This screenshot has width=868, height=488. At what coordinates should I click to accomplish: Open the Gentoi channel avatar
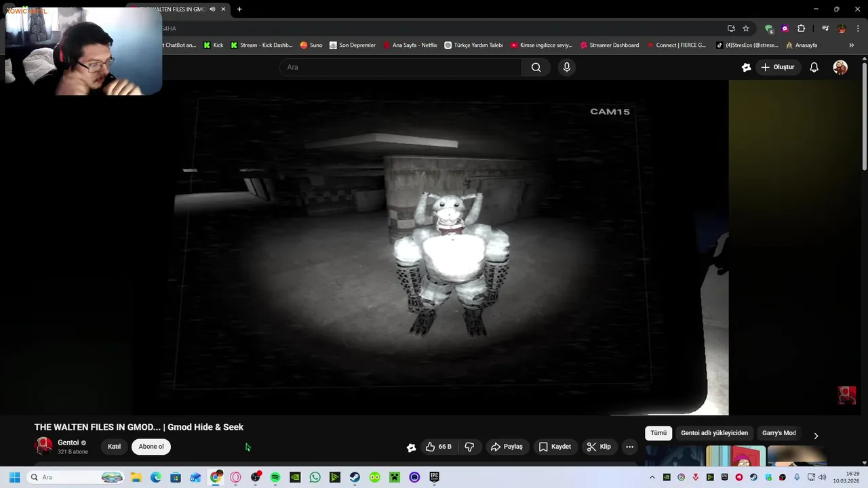44,446
